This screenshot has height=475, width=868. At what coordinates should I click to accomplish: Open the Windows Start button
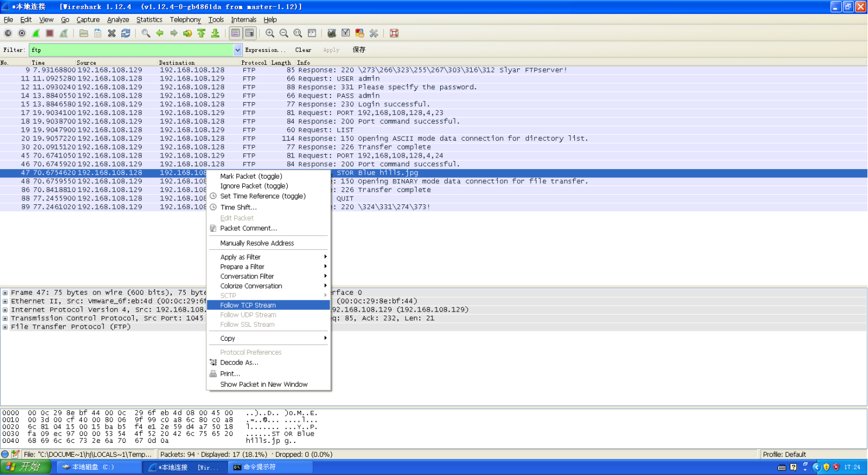(x=26, y=467)
